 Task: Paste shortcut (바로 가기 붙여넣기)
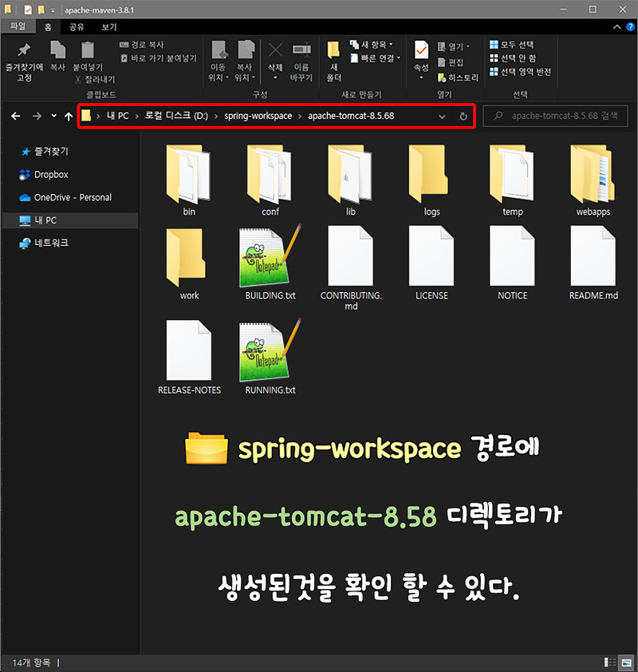tap(159, 58)
